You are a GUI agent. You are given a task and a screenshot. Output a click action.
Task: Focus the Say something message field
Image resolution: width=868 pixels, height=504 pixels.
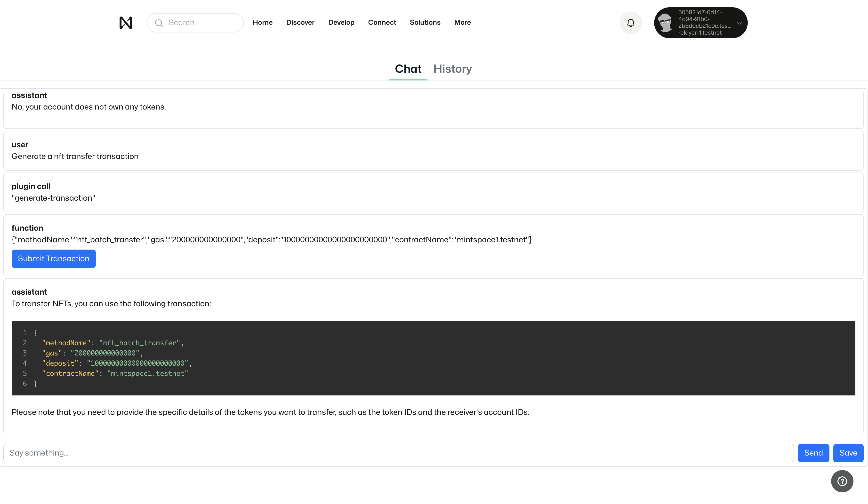tap(398, 453)
